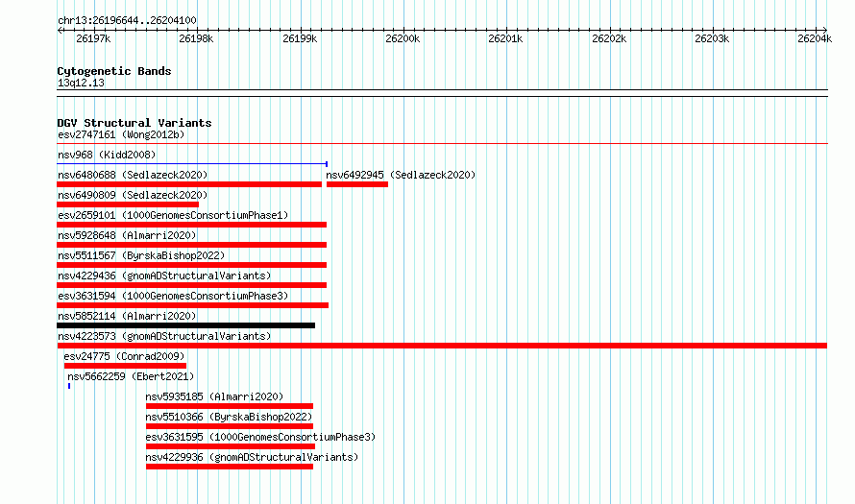This screenshot has width=855, height=504.
Task: Click the 26200k ruler position
Action: 403,38
